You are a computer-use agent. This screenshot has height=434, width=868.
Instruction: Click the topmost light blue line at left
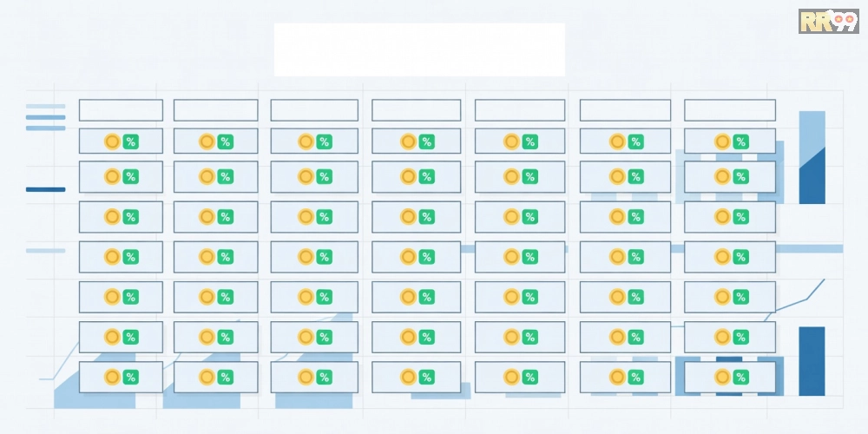point(45,106)
